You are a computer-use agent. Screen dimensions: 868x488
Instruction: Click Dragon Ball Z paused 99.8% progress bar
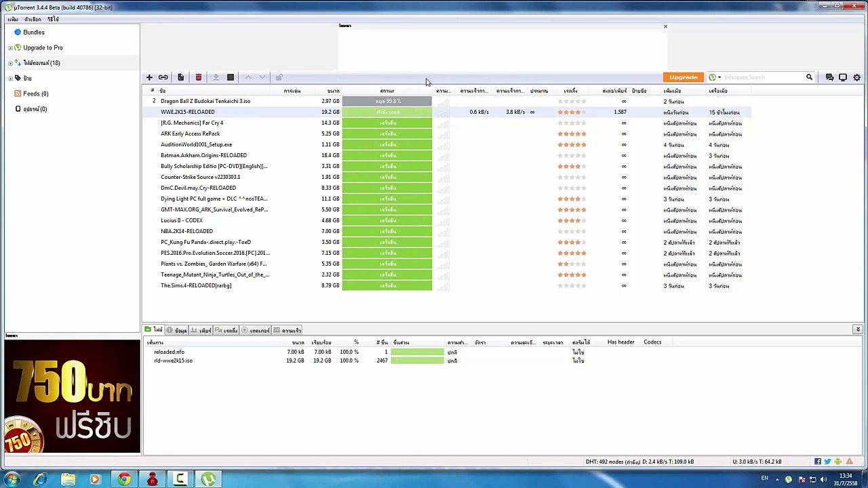[x=387, y=101]
